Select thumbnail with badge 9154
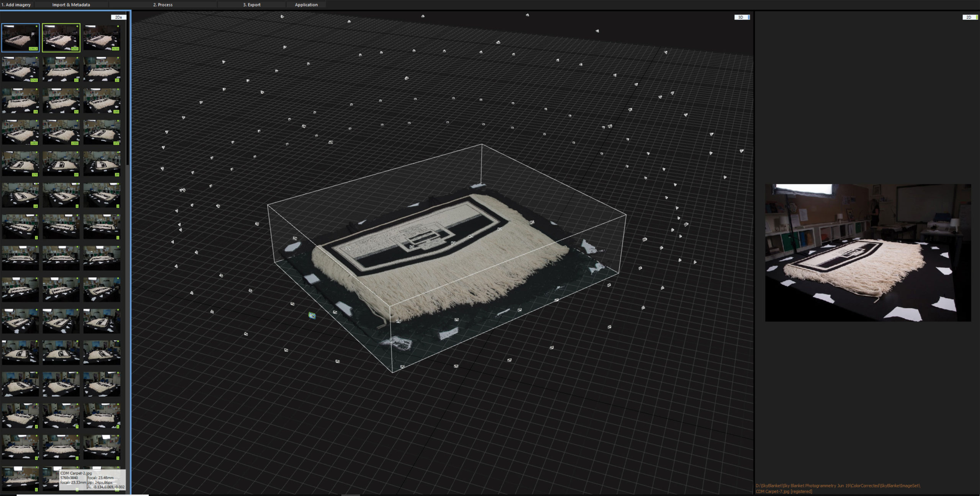The height and width of the screenshot is (496, 980). coord(102,38)
